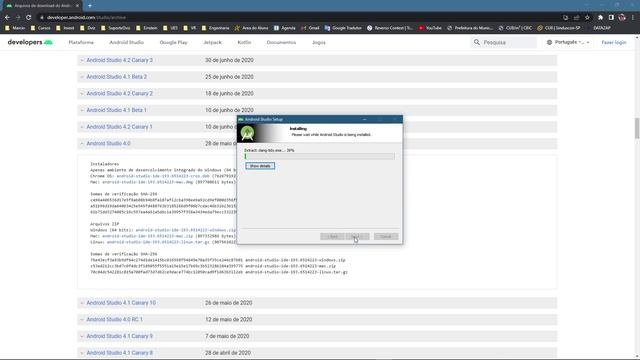Download the Linux .tar.gz archive link
The image size is (640, 360).
[x=158, y=242]
